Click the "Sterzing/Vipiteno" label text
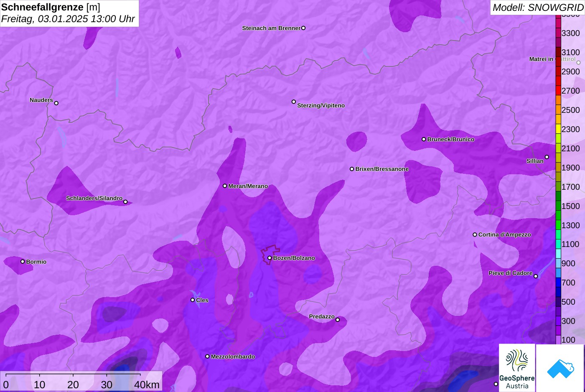The width and height of the screenshot is (585, 392). pyautogui.click(x=321, y=105)
